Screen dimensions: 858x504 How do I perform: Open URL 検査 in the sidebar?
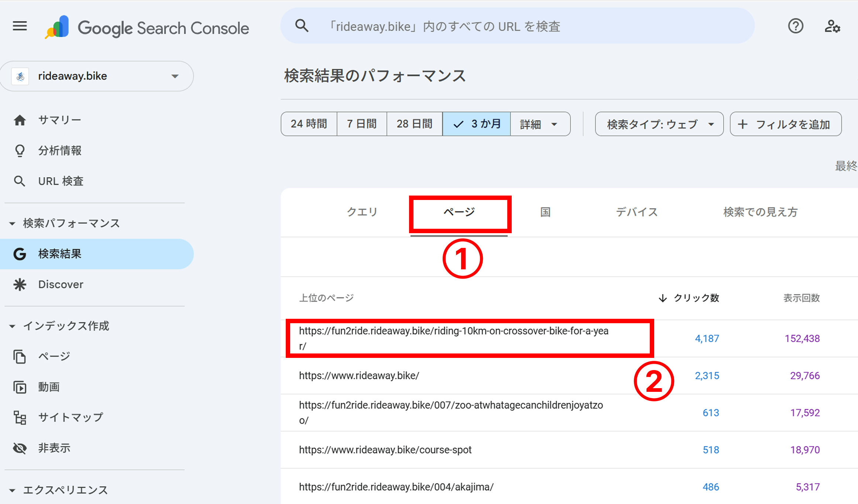click(x=61, y=181)
